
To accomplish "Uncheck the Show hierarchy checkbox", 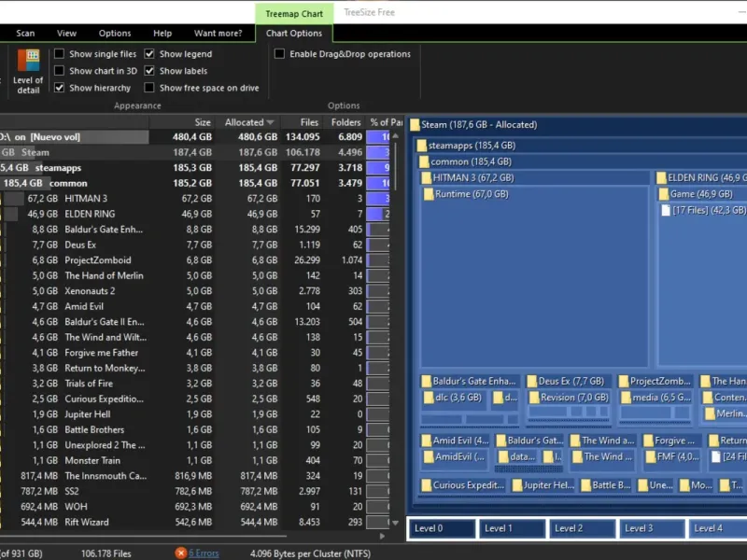I will [59, 88].
